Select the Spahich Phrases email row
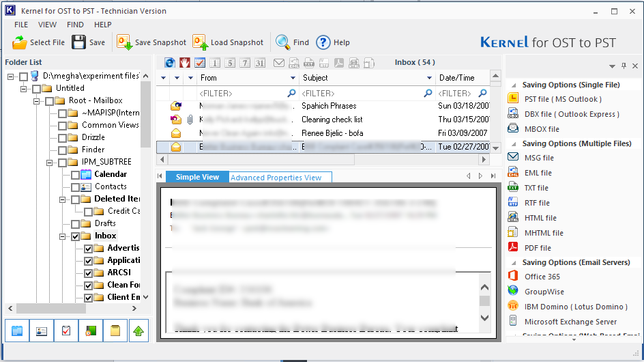Viewport: 644px width, 362px height. (323, 106)
